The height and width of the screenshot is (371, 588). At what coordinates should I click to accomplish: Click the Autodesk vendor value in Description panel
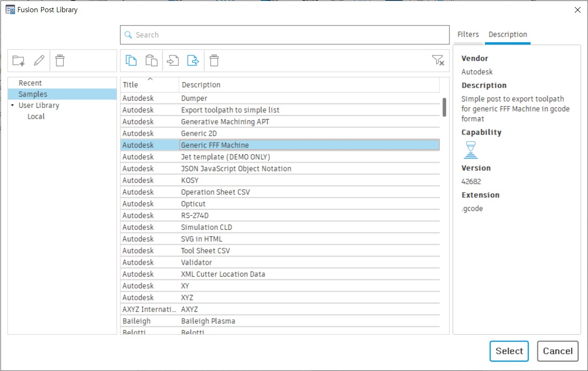click(x=477, y=72)
